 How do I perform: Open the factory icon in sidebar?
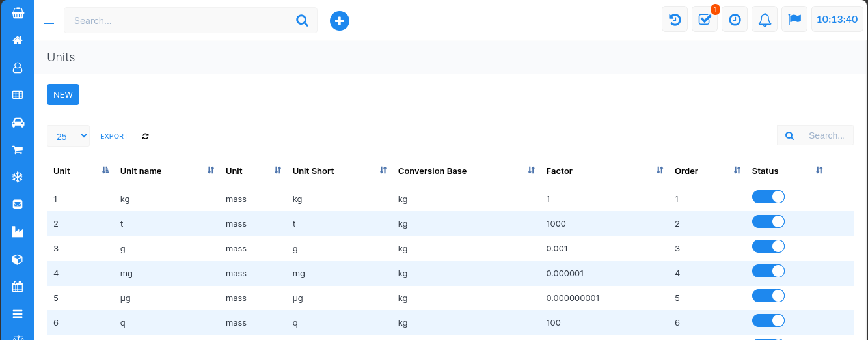[x=18, y=232]
